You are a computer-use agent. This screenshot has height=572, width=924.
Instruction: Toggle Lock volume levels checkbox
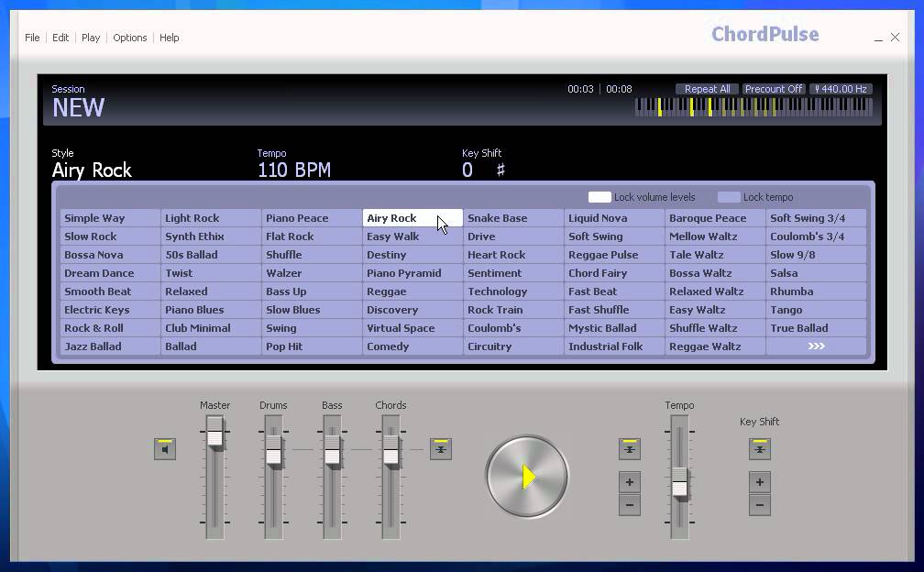599,197
